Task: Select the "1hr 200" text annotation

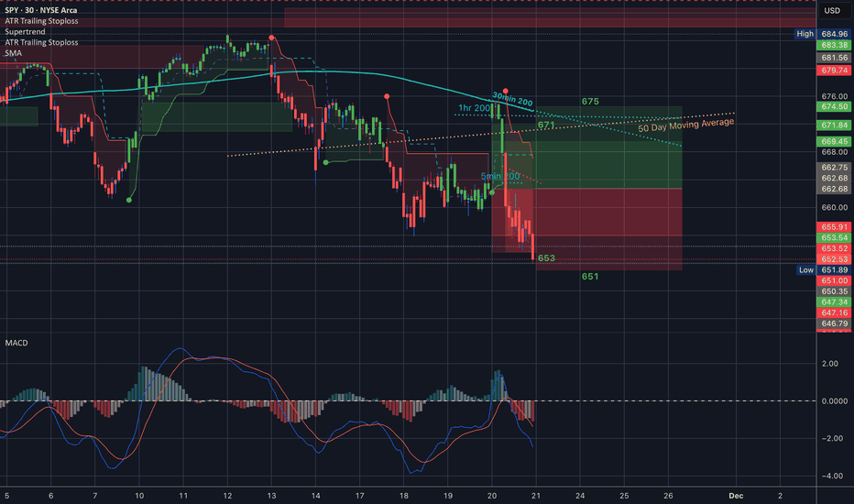Action: coord(474,108)
